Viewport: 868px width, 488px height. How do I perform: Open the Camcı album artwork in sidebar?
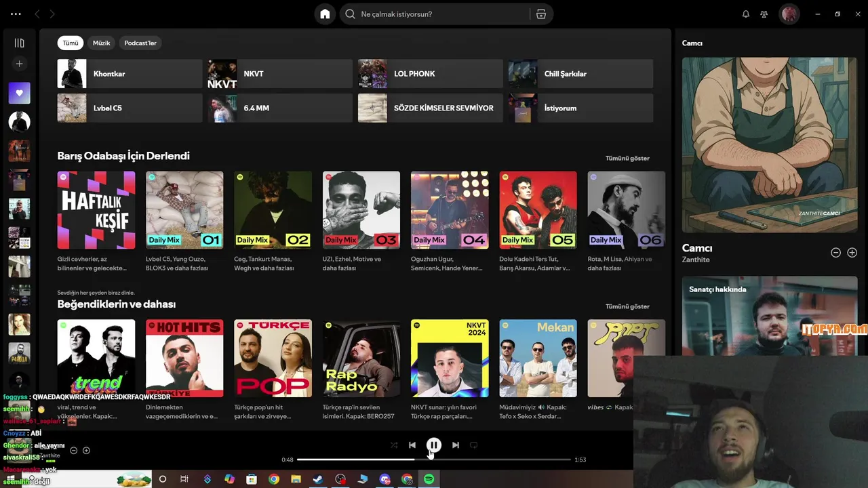point(770,145)
